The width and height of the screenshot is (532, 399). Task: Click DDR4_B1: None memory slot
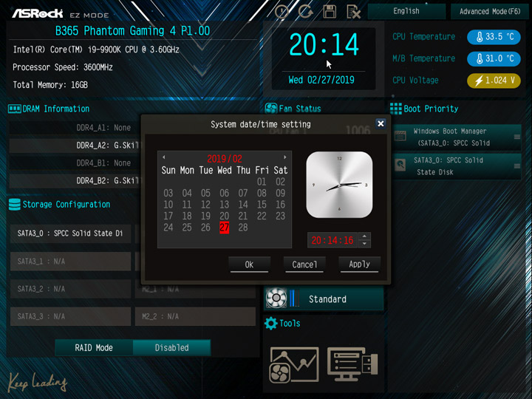coord(75,163)
